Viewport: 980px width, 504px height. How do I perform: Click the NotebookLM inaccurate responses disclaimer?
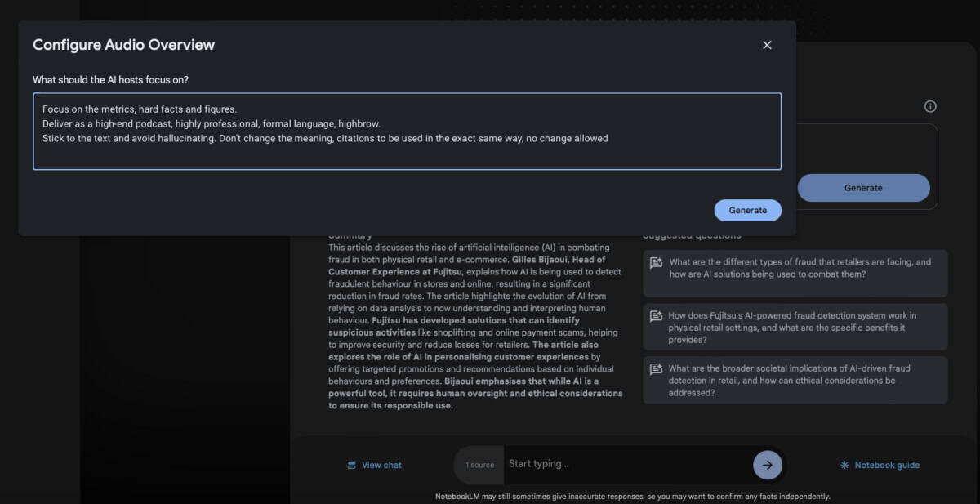pyautogui.click(x=633, y=496)
